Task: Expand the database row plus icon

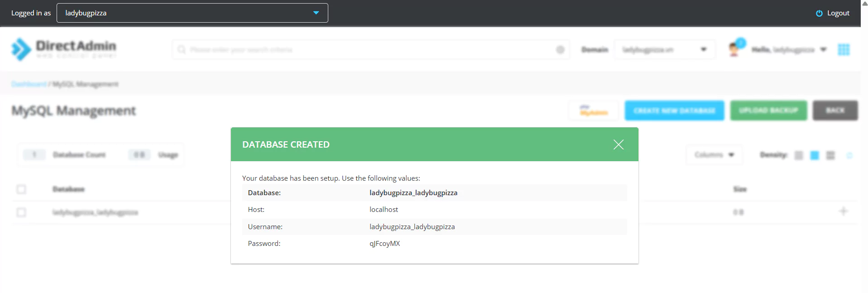Action: (843, 211)
